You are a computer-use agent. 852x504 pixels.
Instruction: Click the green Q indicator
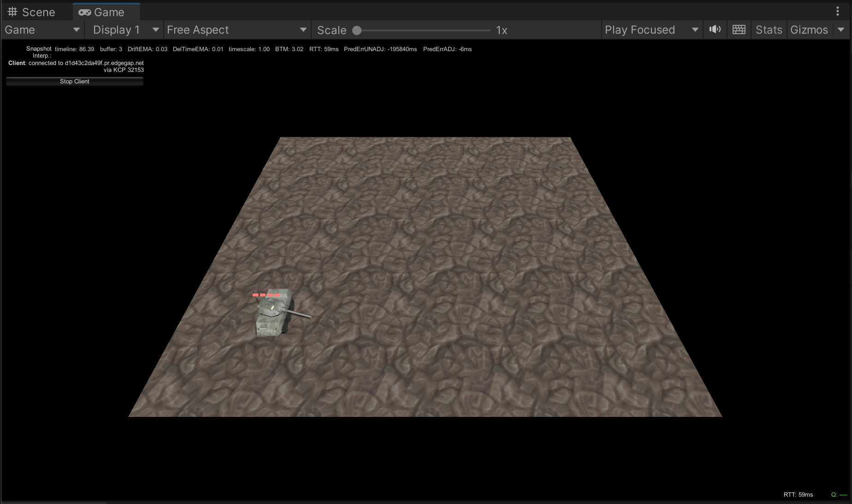[x=839, y=494]
